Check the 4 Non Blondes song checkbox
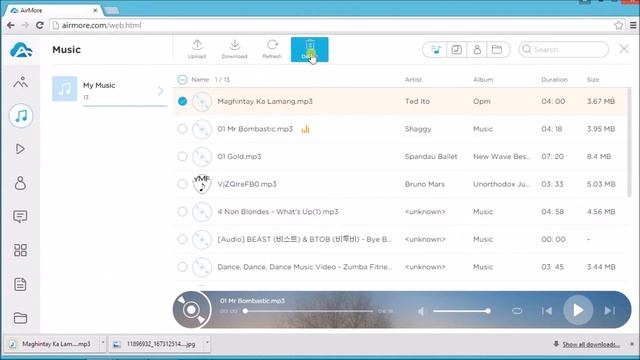The width and height of the screenshot is (640, 360). 182,212
